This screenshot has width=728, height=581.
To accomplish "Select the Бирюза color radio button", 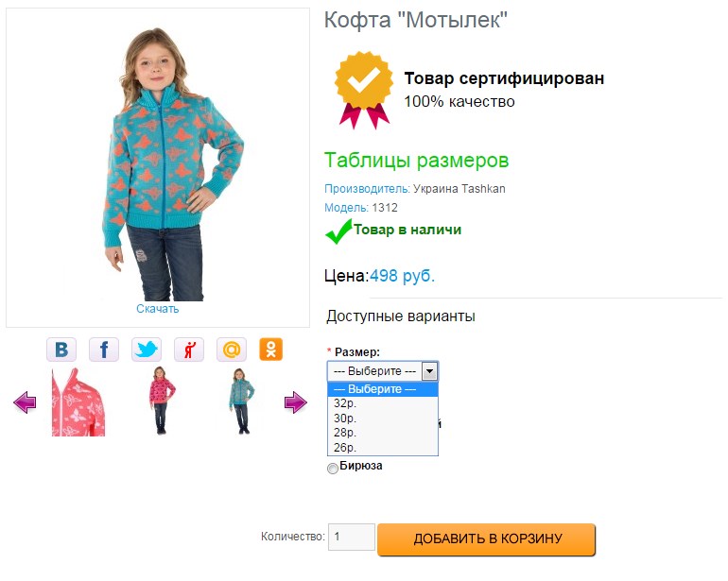I will (332, 469).
